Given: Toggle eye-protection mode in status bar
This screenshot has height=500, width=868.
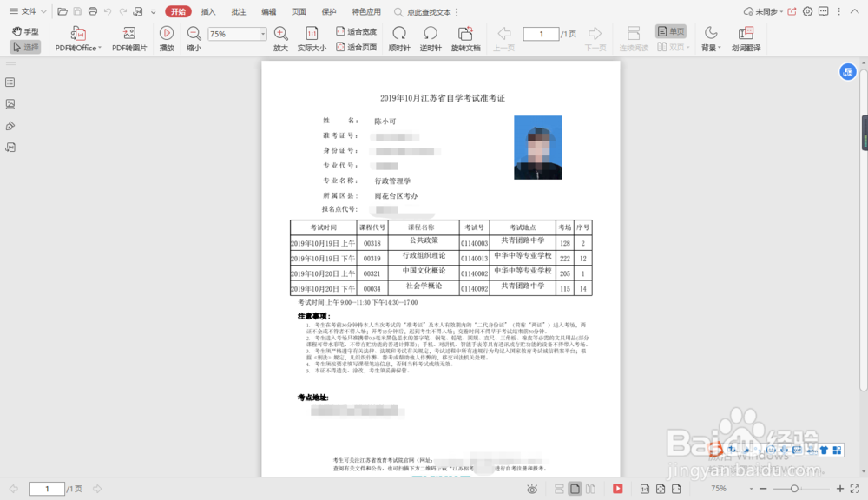Looking at the screenshot, I should [532, 489].
